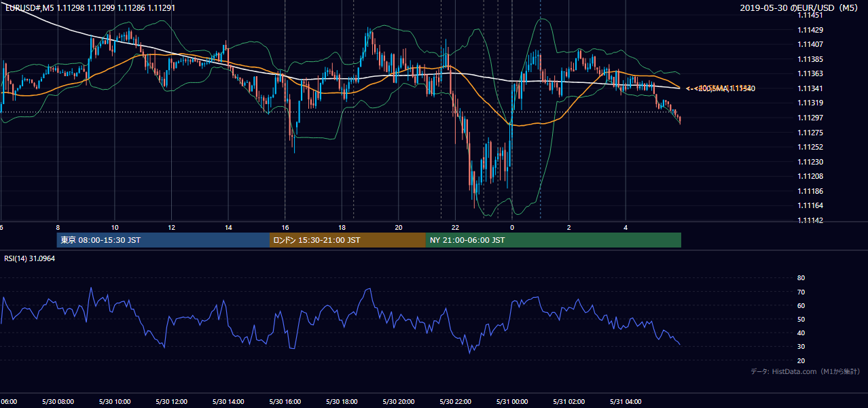Image resolution: width=868 pixels, height=408 pixels.
Task: Click the 5/31 02:00 date label
Action: click(569, 402)
